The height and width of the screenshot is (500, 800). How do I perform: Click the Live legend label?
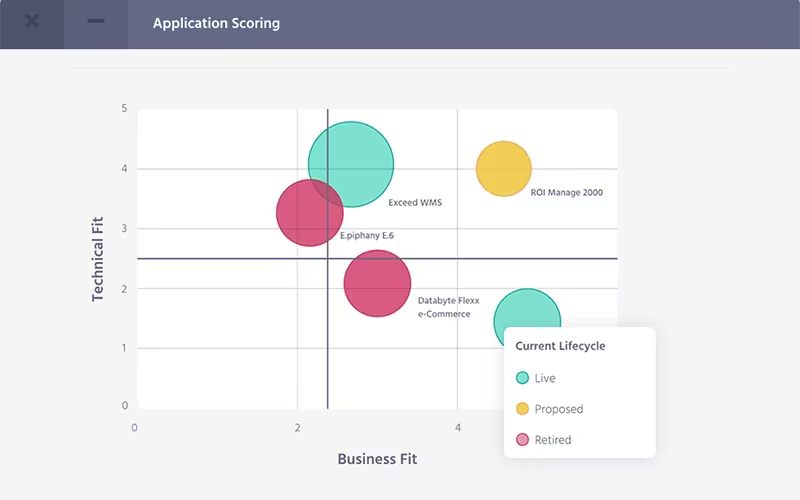point(545,378)
